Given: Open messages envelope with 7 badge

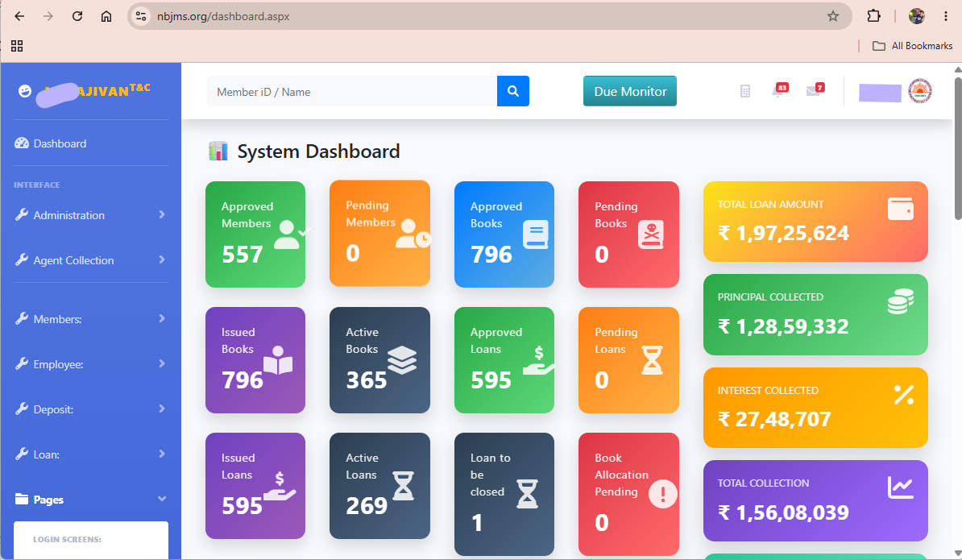Looking at the screenshot, I should [813, 91].
